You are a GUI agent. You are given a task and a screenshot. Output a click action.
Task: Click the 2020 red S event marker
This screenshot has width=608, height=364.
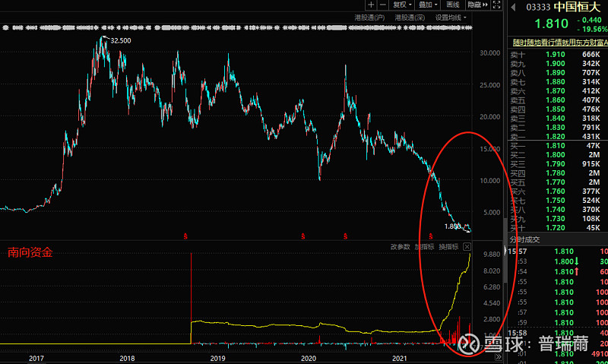[345, 236]
